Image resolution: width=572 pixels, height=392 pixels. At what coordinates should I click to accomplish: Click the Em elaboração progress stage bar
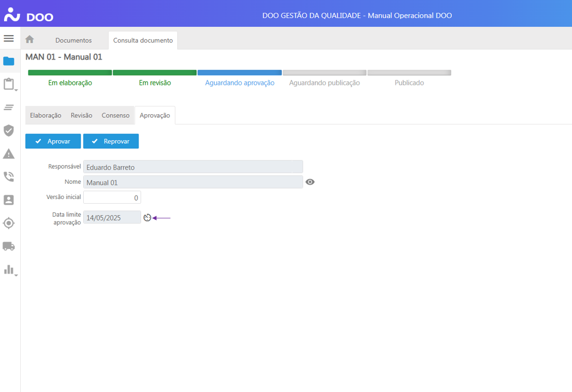(70, 73)
